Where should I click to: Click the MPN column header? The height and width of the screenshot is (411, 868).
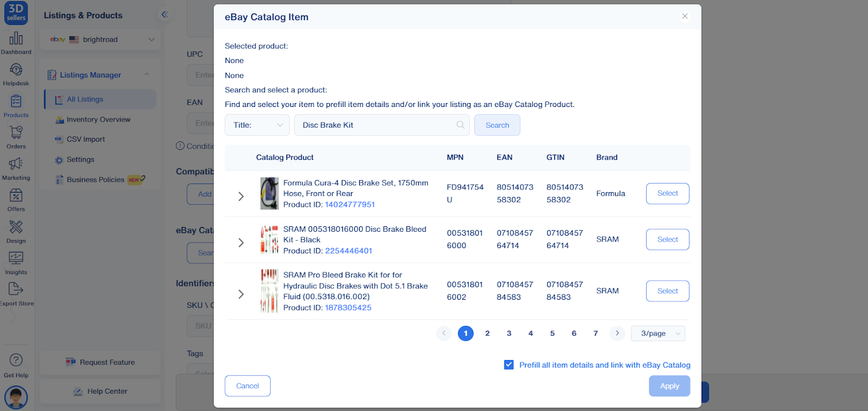455,157
